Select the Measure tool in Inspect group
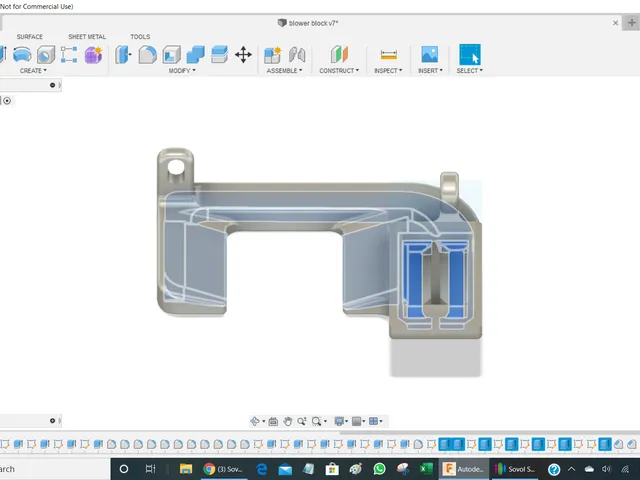 (x=389, y=54)
